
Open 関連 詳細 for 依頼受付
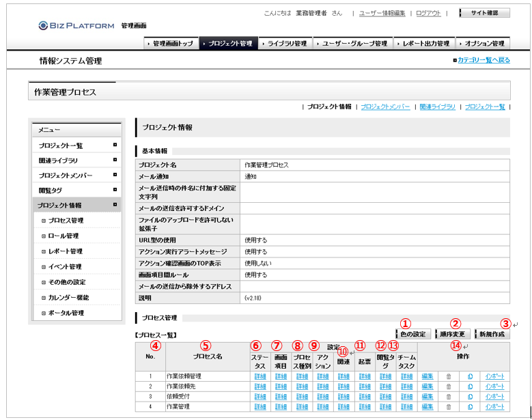click(344, 396)
